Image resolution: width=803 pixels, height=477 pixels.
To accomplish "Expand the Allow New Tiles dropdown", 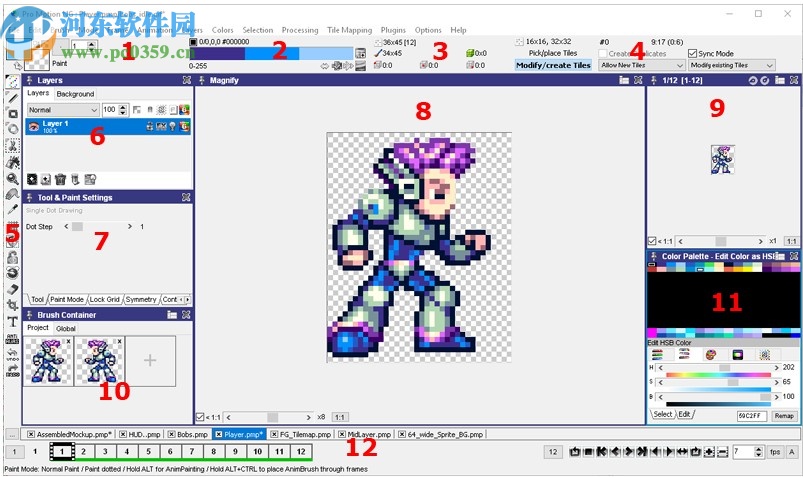I will 637,65.
